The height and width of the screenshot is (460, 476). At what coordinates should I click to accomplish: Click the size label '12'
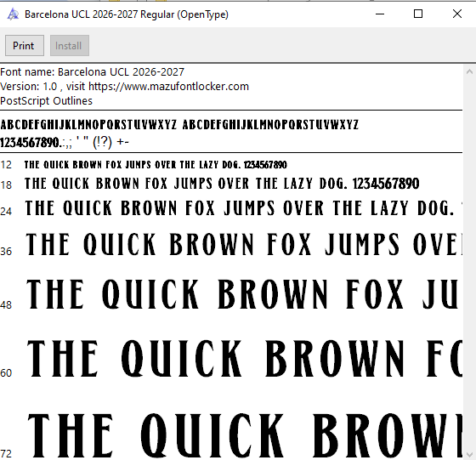click(6, 165)
